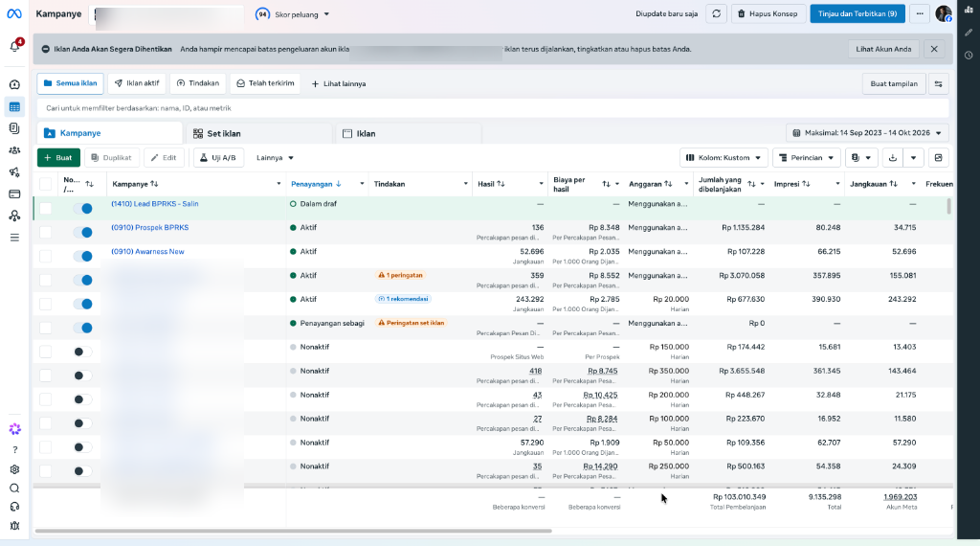Click the Lihat Akun Anda button
Screen dimensions: 980x546
point(883,49)
